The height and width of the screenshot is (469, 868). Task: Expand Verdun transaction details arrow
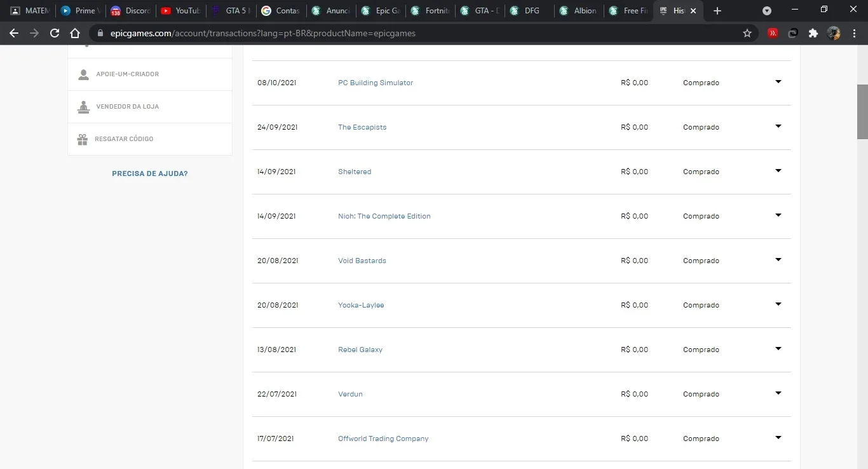pyautogui.click(x=778, y=393)
